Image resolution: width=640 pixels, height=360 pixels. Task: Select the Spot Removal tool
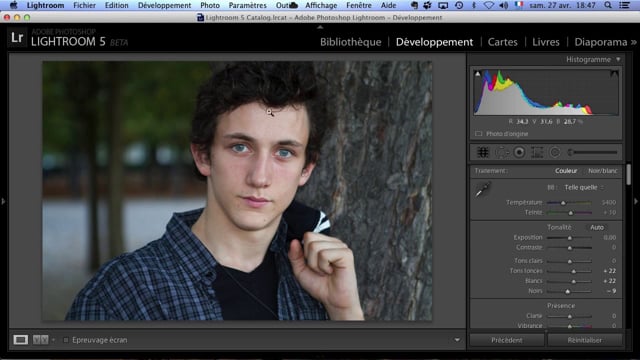point(502,152)
